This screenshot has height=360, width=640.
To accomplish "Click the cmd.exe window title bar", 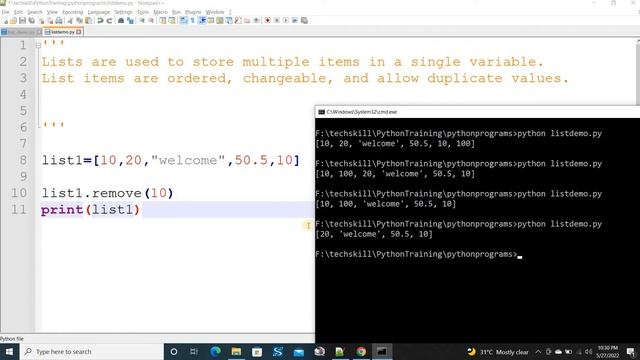I will pos(478,112).
